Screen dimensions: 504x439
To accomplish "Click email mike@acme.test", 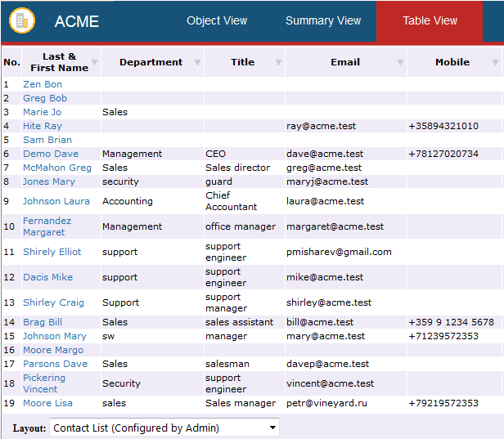I will (x=325, y=277).
